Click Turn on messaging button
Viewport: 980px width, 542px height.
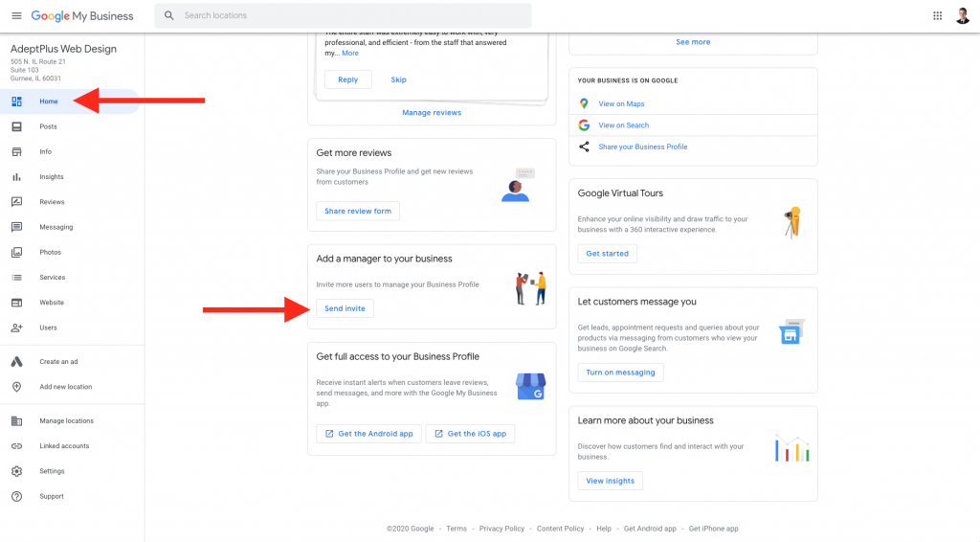620,373
